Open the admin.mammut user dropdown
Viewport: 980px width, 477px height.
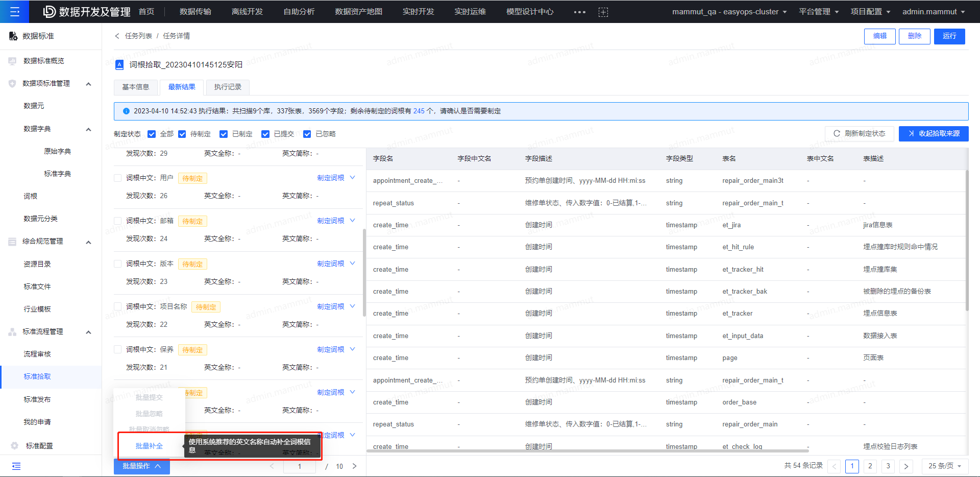tap(934, 12)
